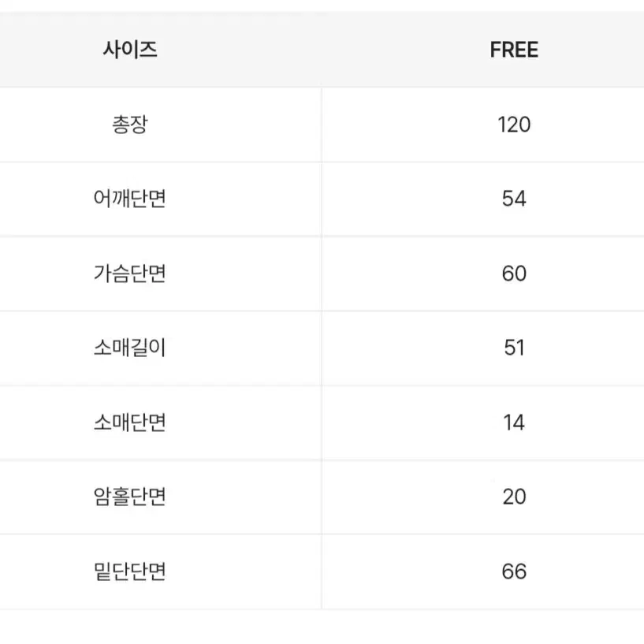Click the FREE column header

514,50
